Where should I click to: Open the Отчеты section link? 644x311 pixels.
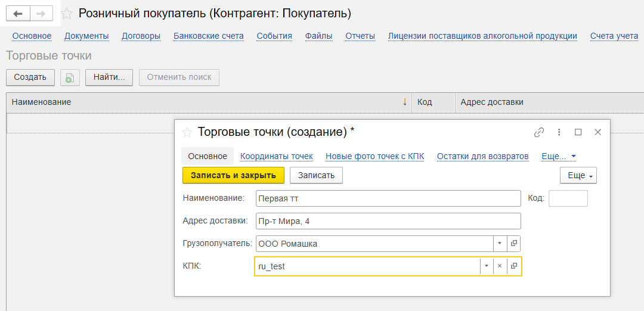click(360, 36)
